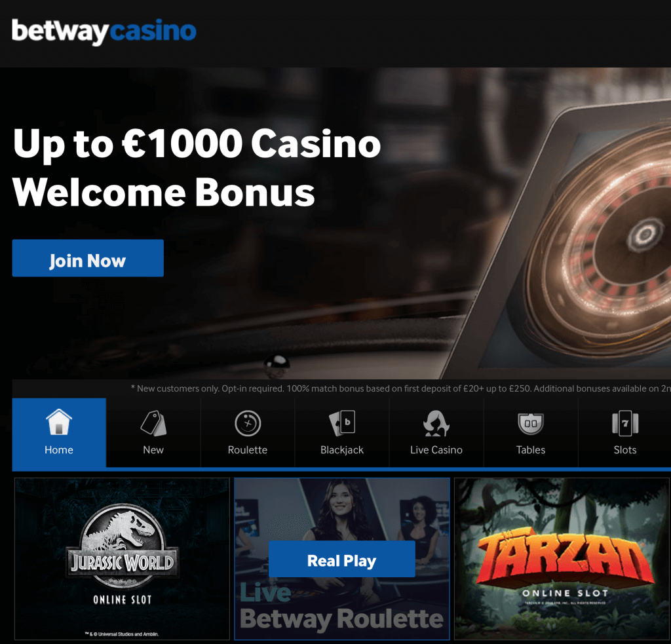Click the Join Now button
The height and width of the screenshot is (644, 671).
pos(88,258)
